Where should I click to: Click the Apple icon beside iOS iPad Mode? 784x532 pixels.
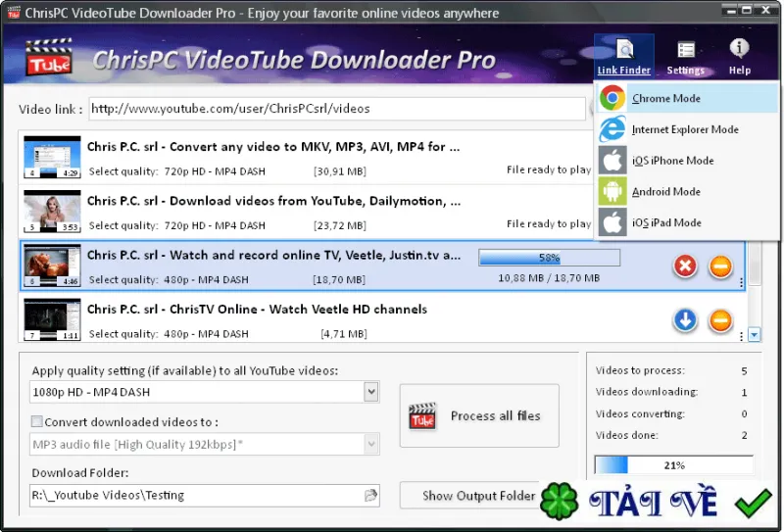pyautogui.click(x=612, y=222)
